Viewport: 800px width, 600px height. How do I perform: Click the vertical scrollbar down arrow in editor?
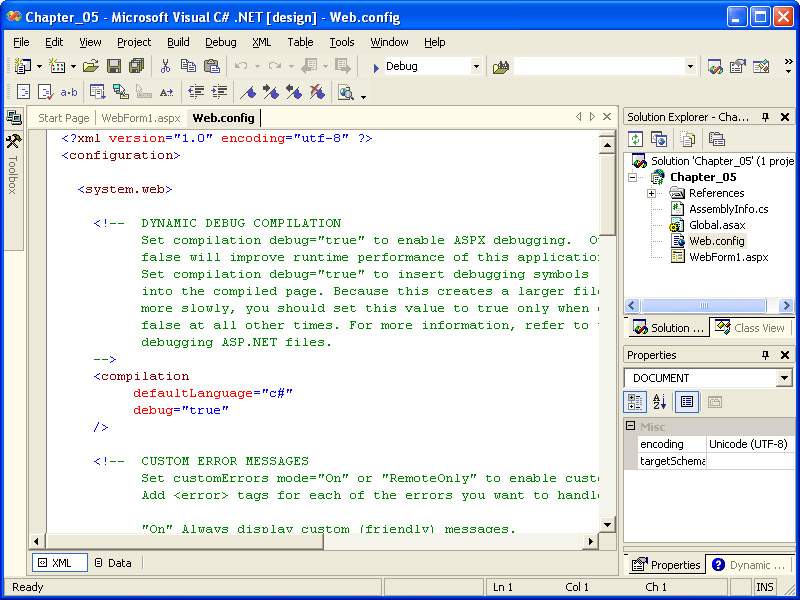607,524
